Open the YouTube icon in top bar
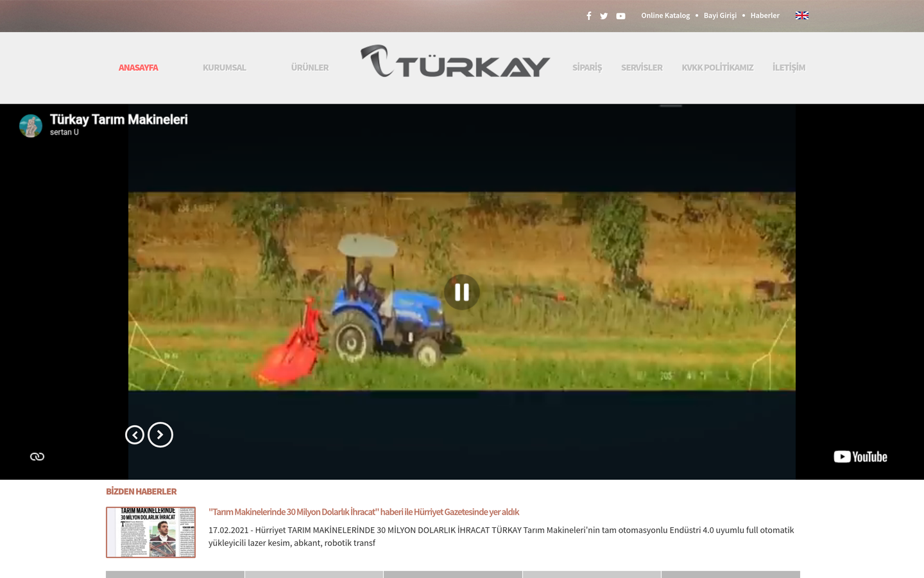 tap(620, 16)
